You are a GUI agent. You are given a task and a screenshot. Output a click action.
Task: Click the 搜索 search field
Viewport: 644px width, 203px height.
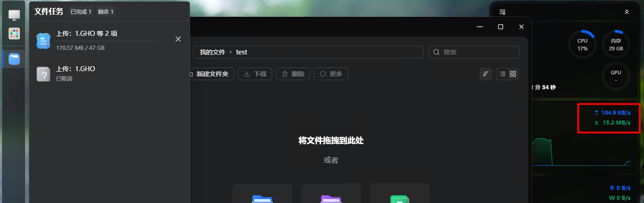474,52
